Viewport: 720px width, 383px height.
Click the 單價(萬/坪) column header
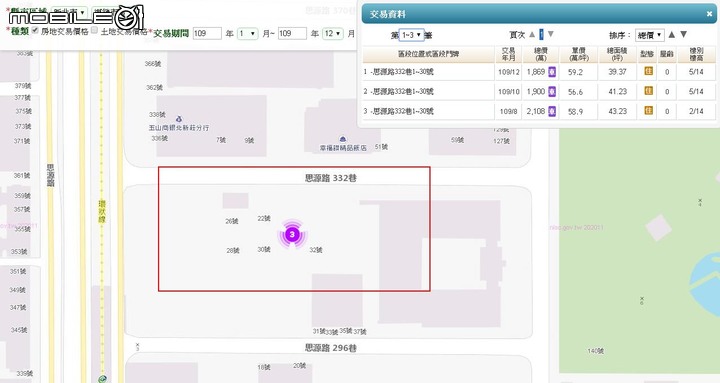tap(579, 54)
